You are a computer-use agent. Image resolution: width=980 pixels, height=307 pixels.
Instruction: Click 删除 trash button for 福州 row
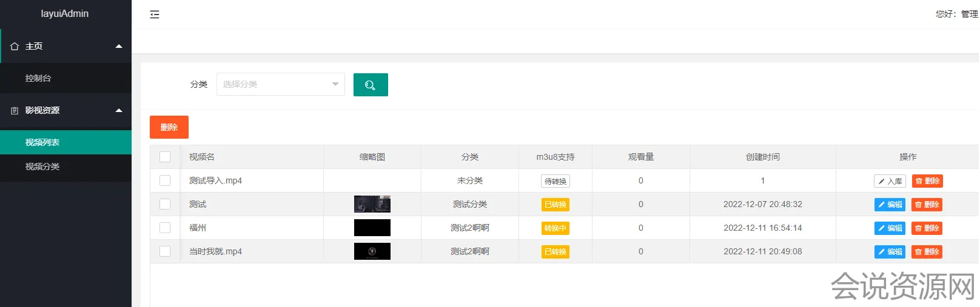tap(927, 228)
